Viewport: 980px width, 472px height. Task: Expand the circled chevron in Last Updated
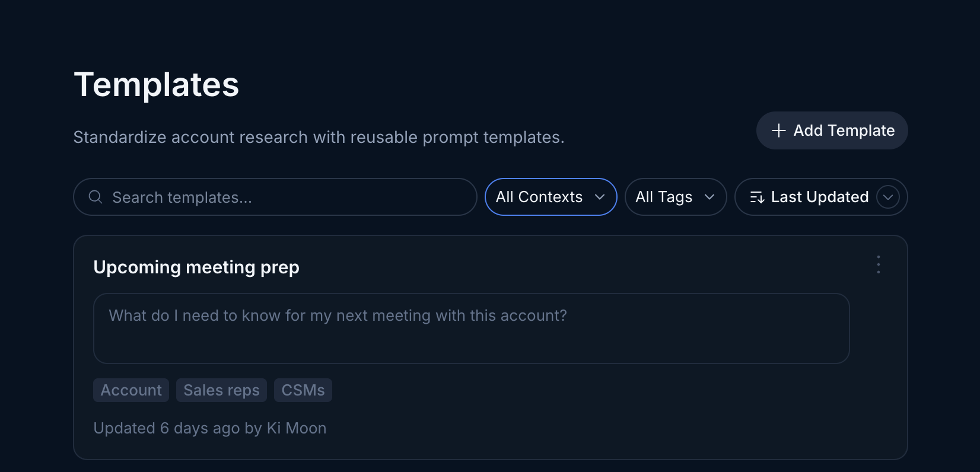click(888, 197)
